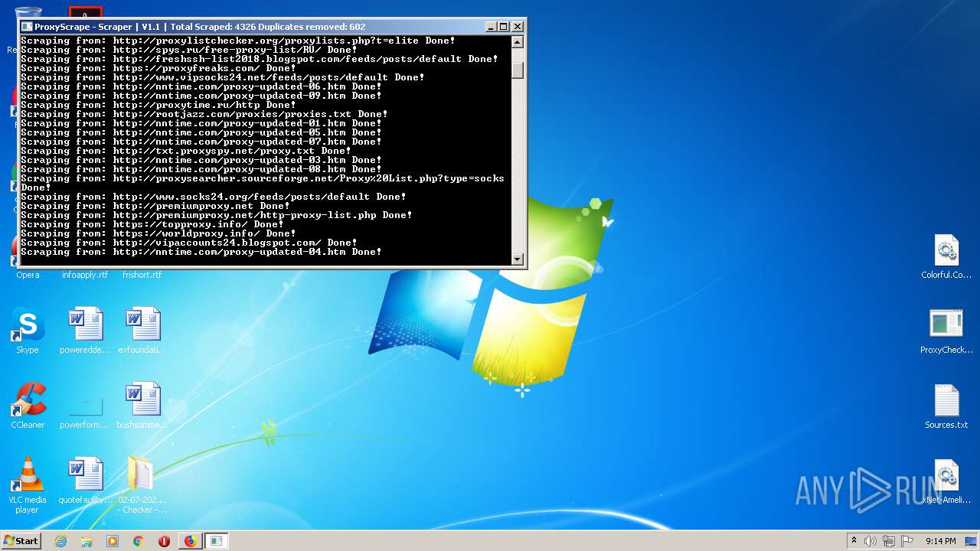Click the spys.ru free-proxy-list line

[189, 50]
